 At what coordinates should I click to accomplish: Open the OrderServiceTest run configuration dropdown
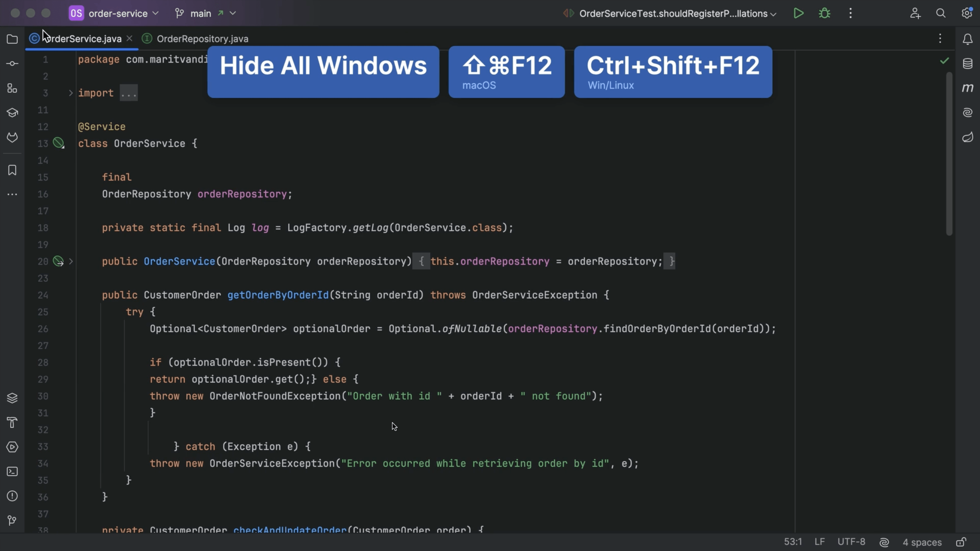click(x=670, y=13)
